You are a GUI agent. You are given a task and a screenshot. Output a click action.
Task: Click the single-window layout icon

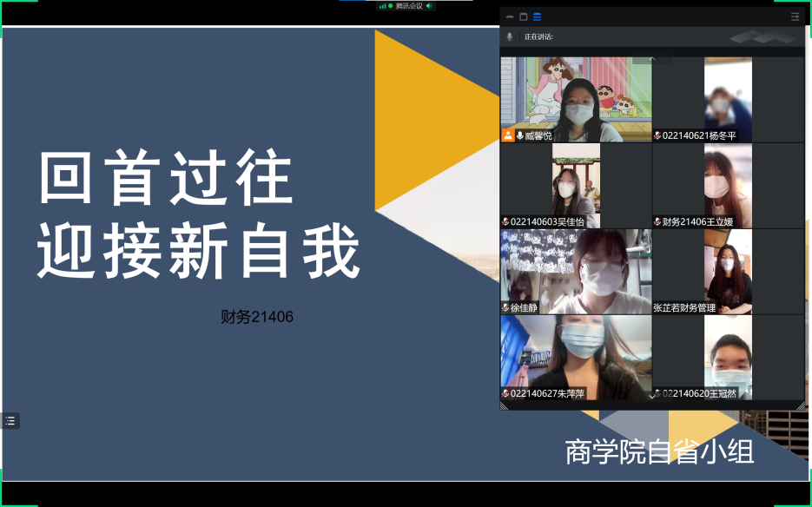point(524,16)
